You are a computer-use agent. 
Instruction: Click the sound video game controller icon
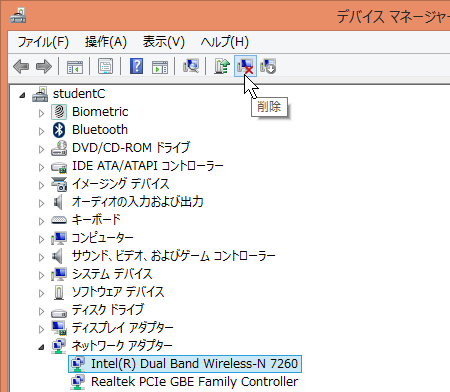pyautogui.click(x=57, y=256)
